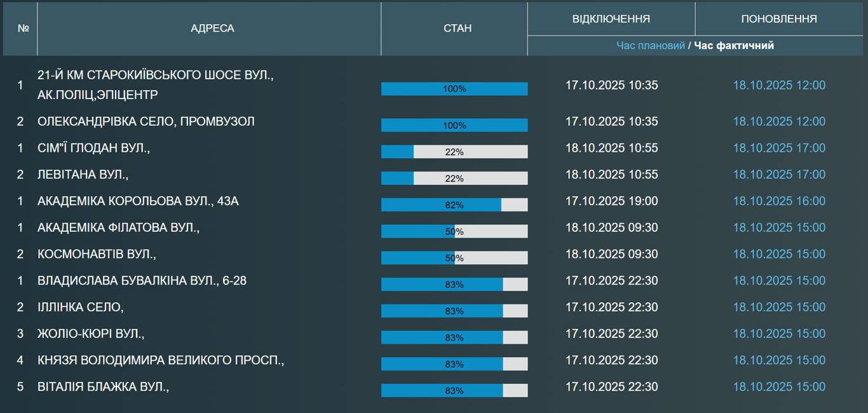Select the address "Олександрівка село, Промвузол"
Viewport: 868px width, 413px height.
pos(146,121)
